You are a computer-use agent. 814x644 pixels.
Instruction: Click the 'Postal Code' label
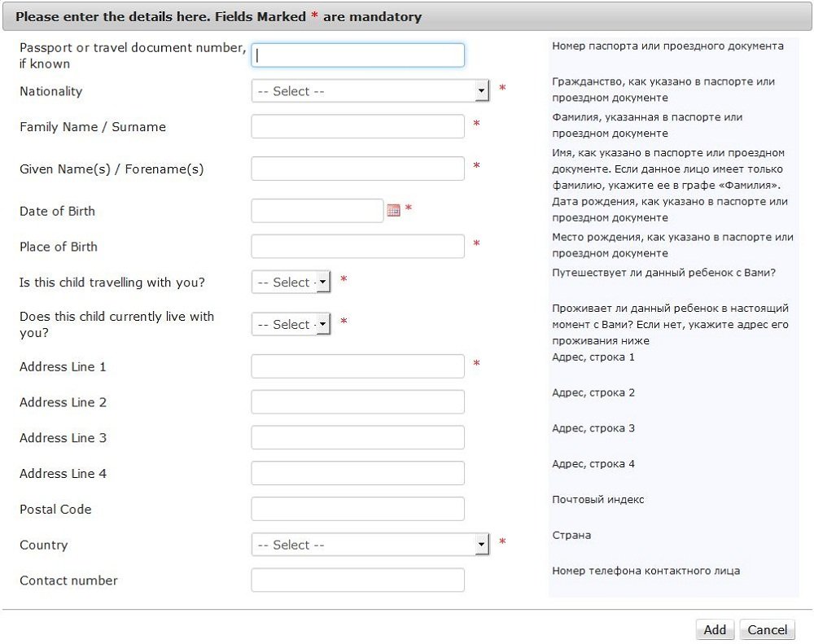click(55, 510)
